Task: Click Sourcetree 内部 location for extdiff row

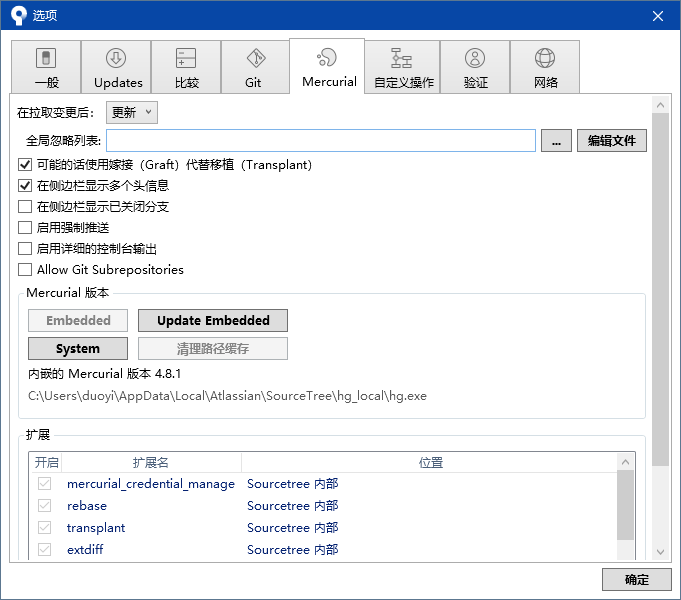Action: coord(293,550)
